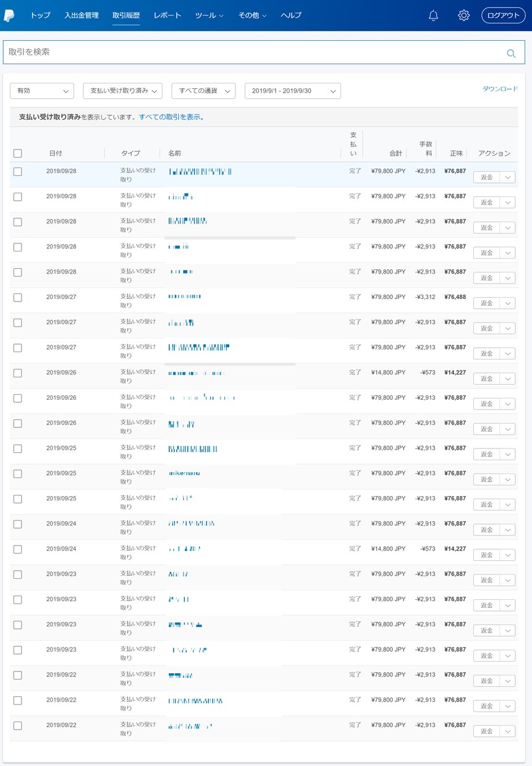Open the 支払い受け取り済み filter dropdown
This screenshot has height=766, width=532.
(122, 91)
